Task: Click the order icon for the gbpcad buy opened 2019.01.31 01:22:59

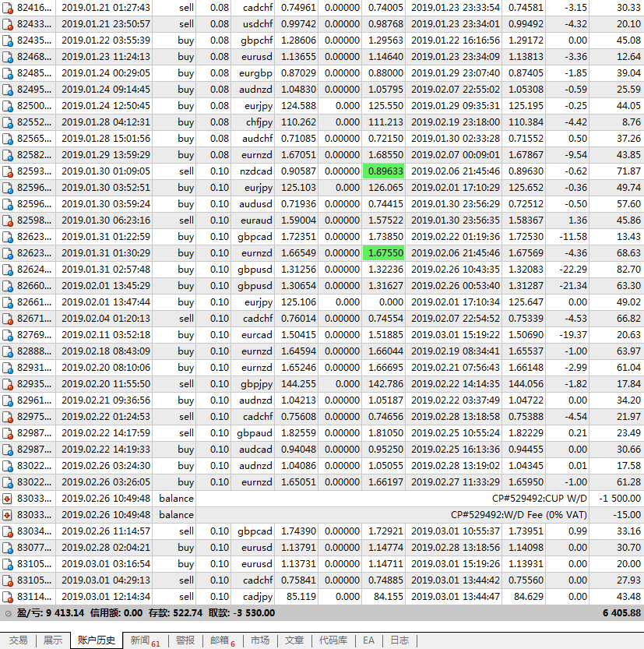Action: 8,237
